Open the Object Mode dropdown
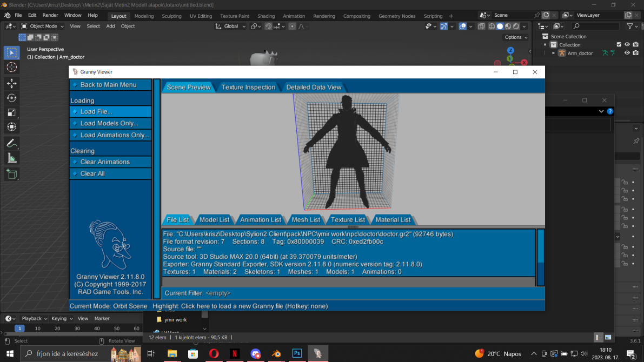Screen dimensions: 644x362 pos(43,26)
